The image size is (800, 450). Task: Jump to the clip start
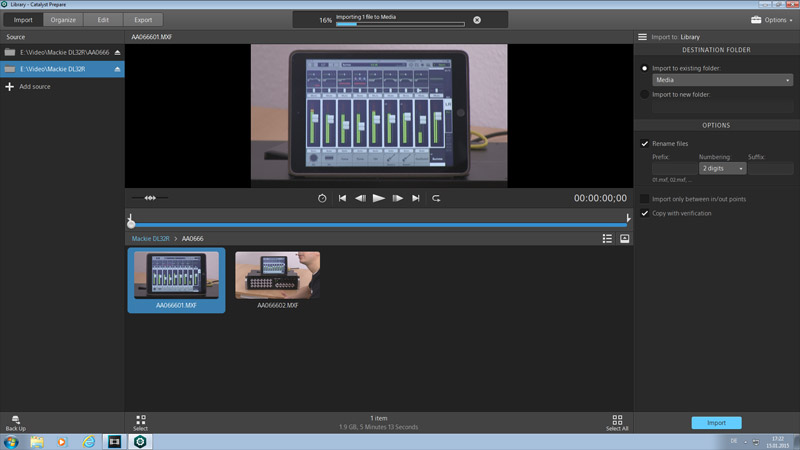click(342, 199)
